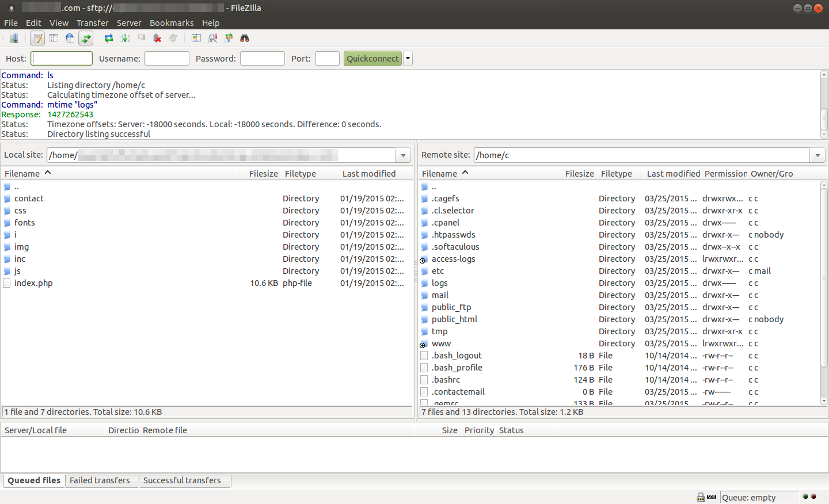This screenshot has height=504, width=829.
Task: Select the remote www symlink icon
Action: 424,344
